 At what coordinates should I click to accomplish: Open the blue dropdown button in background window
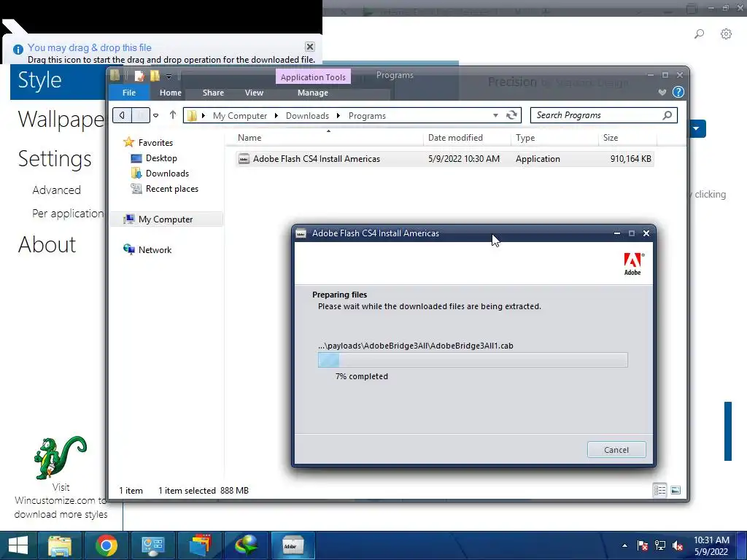697,128
